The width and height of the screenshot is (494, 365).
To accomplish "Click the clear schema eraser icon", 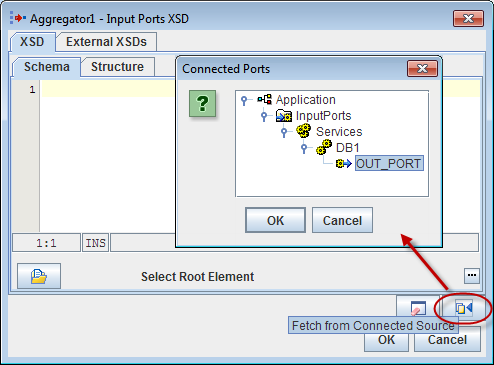I will (x=418, y=308).
